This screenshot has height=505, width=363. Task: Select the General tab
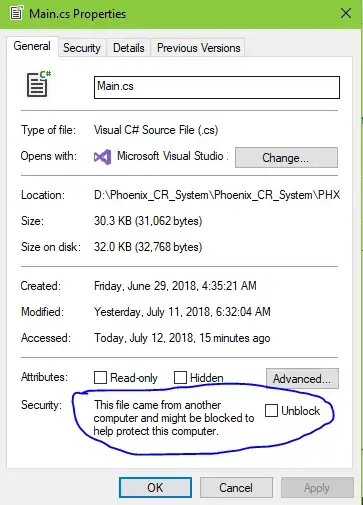coord(32,46)
